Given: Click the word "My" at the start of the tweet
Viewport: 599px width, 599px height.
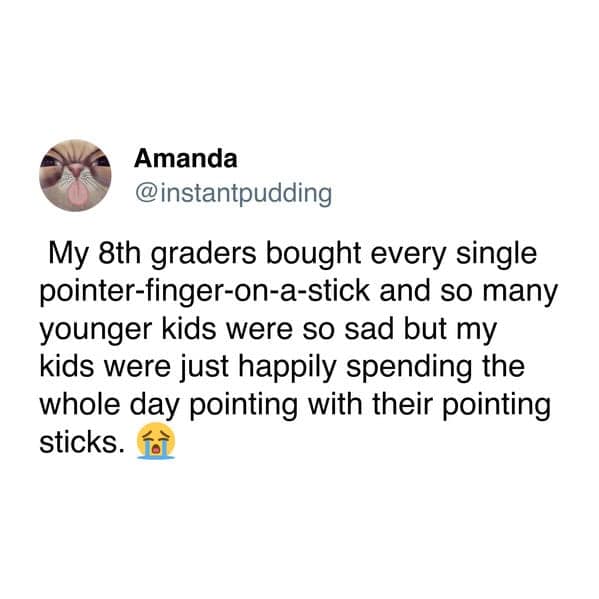Looking at the screenshot, I should tap(68, 255).
